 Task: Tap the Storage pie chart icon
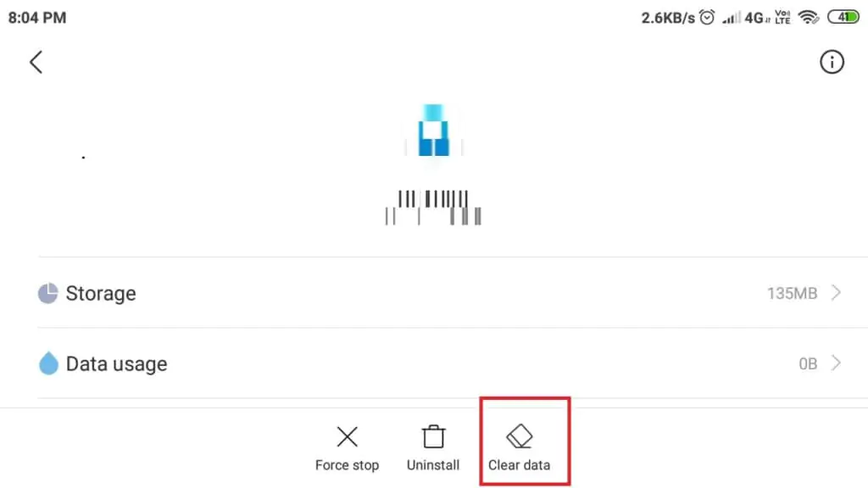click(48, 293)
